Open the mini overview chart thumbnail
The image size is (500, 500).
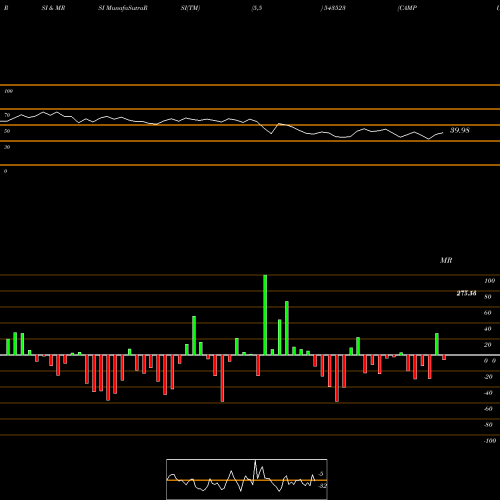coord(247,479)
